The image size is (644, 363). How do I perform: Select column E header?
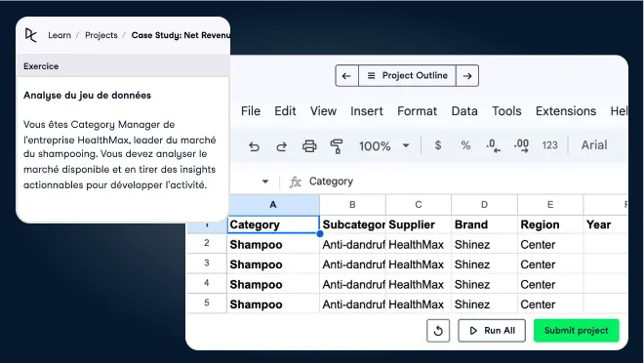tap(550, 205)
